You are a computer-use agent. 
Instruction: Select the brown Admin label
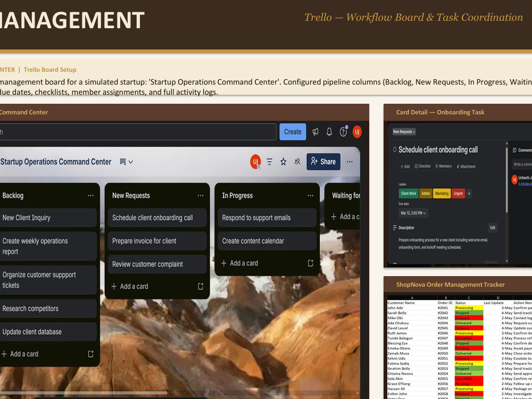pos(426,194)
